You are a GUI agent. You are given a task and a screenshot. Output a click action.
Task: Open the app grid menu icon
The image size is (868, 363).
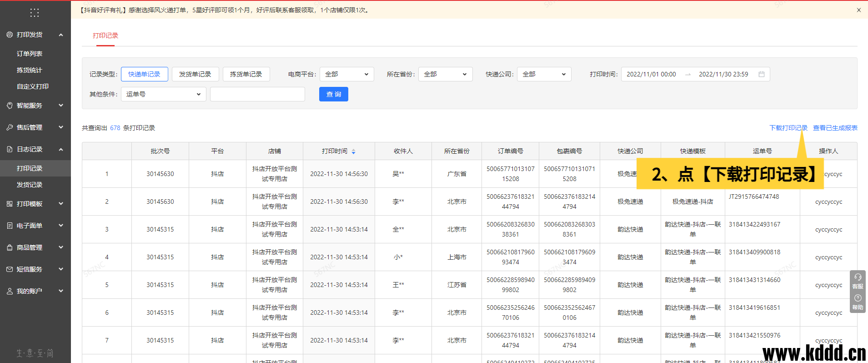(x=35, y=13)
